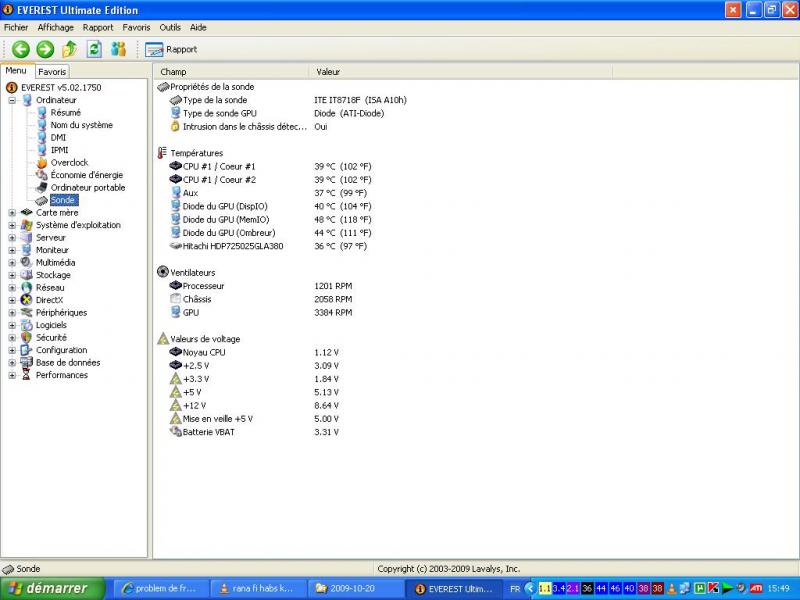Click the Températures thermometer icon
Image resolution: width=800 pixels, height=600 pixels.
coord(162,153)
